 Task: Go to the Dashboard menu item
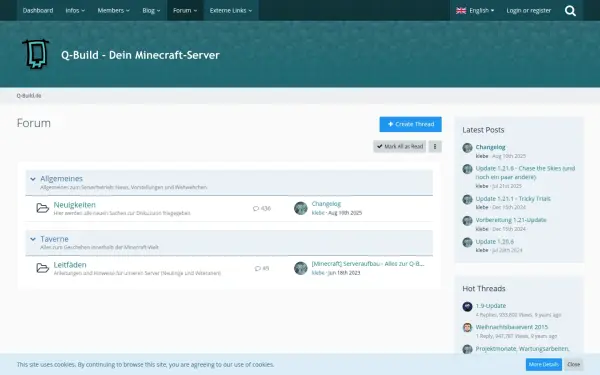[x=38, y=10]
